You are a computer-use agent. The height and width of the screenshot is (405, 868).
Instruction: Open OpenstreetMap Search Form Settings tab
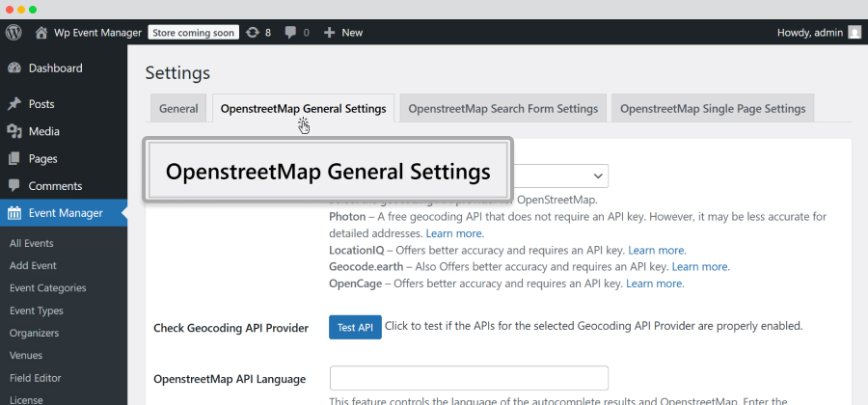click(x=503, y=108)
